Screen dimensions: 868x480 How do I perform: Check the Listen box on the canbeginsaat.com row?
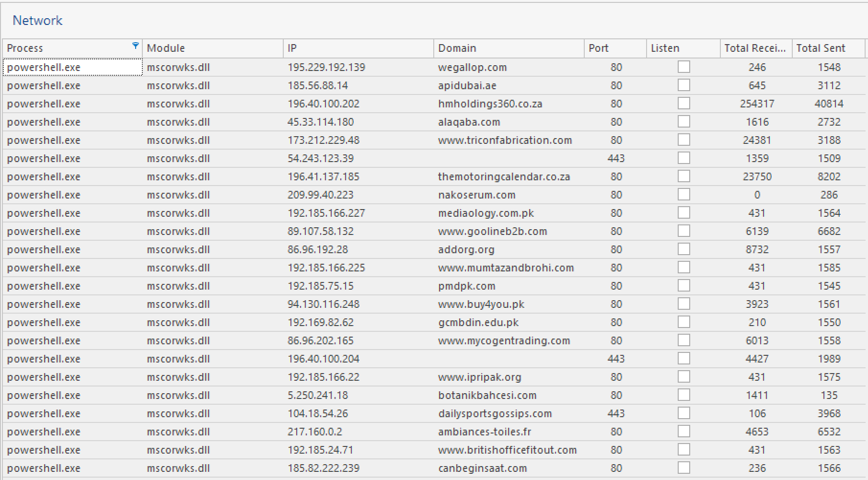[x=684, y=468]
